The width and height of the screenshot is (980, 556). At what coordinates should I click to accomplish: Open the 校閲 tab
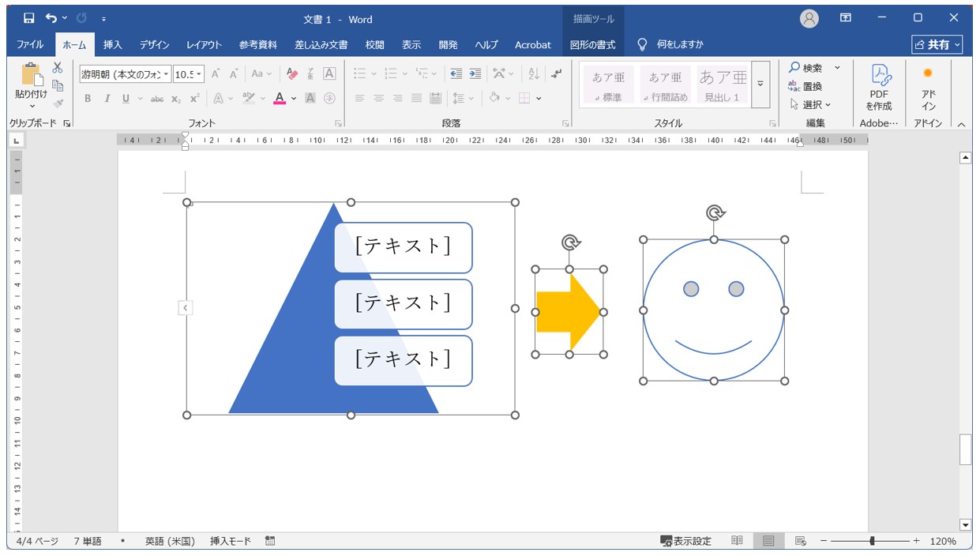click(374, 45)
